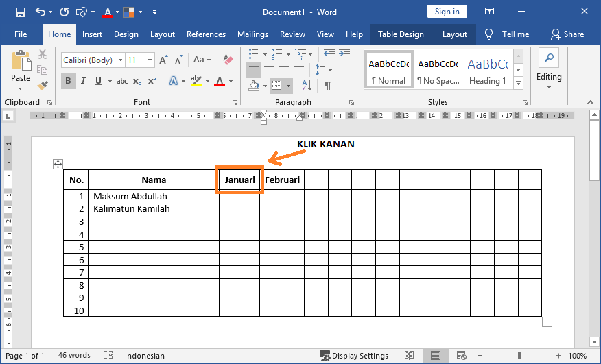Apply the Heading 1 style

(488, 69)
